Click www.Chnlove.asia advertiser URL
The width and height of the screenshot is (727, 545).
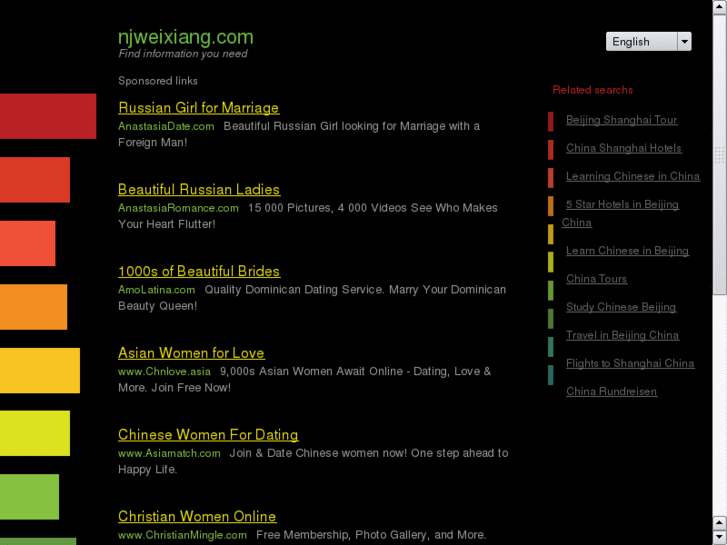point(164,371)
